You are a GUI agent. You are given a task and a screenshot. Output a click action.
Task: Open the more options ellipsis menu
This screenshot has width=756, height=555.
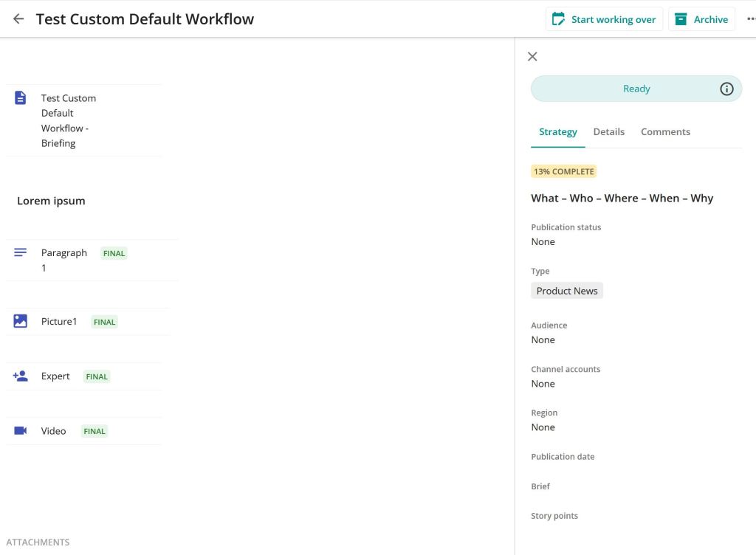click(x=750, y=19)
